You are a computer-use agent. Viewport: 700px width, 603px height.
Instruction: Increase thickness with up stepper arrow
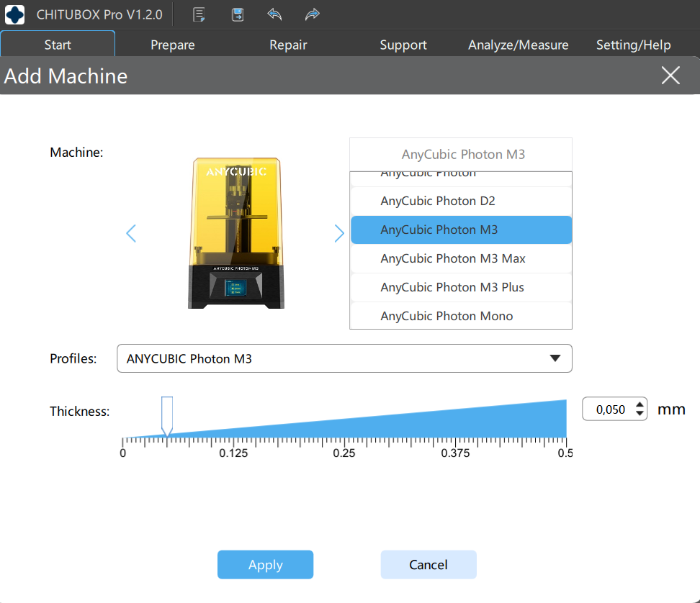(640, 404)
